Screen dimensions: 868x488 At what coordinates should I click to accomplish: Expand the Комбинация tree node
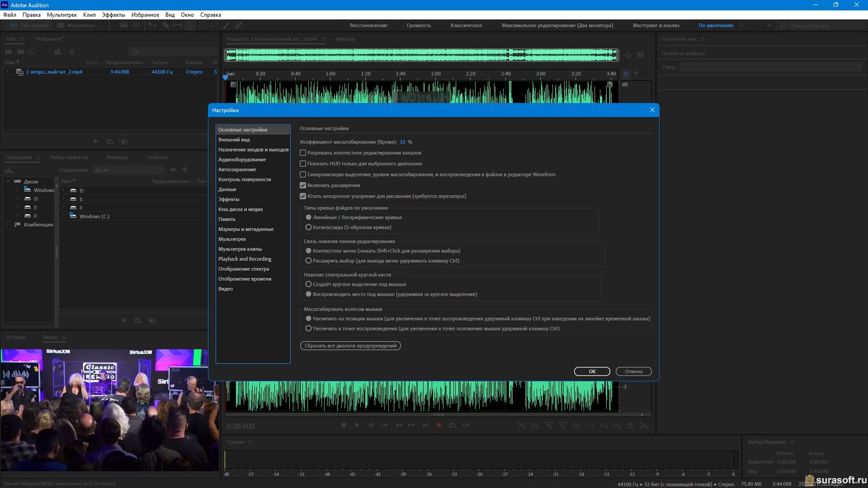8,224
